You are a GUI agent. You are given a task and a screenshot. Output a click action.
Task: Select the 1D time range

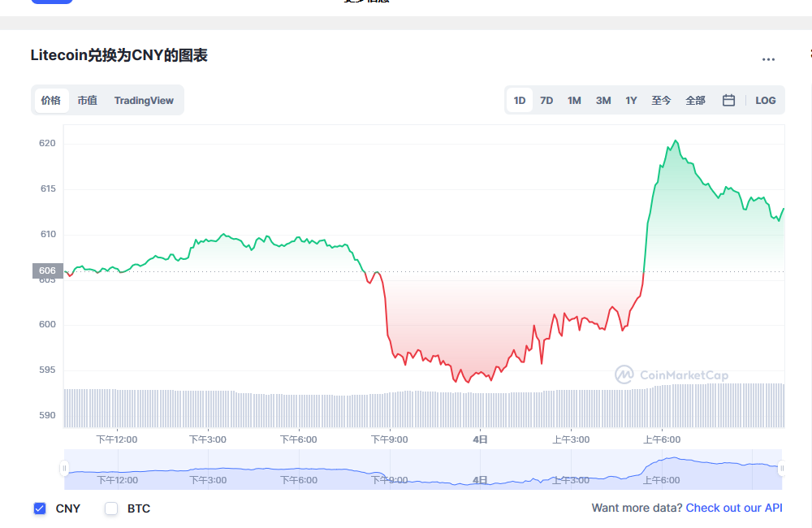(x=520, y=101)
